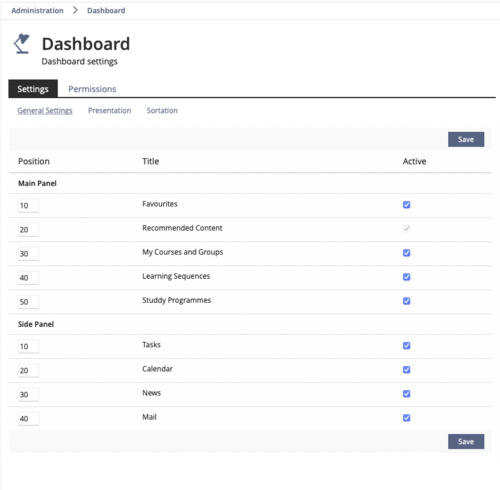Uncheck the Tasks active checkbox
500x490 pixels.
click(x=406, y=346)
